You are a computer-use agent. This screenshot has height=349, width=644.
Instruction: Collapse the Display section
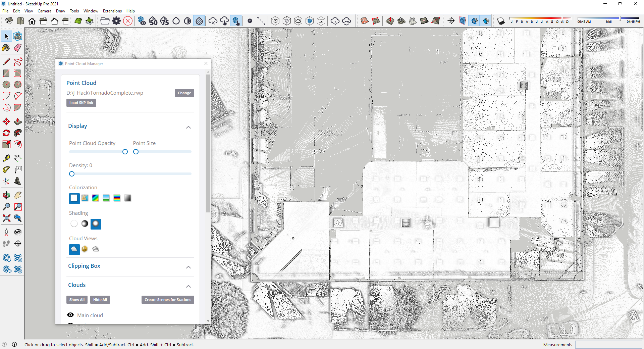(x=189, y=127)
